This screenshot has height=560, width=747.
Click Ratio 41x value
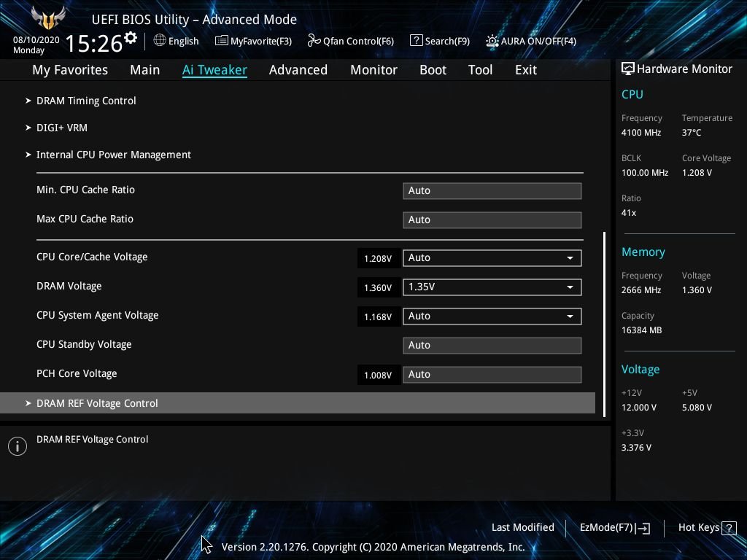628,213
